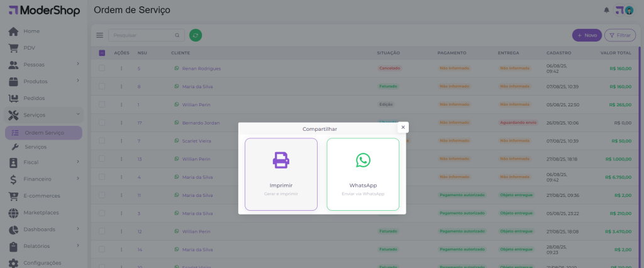Open actions menu for order 8
This screenshot has height=268, width=644.
122,86
